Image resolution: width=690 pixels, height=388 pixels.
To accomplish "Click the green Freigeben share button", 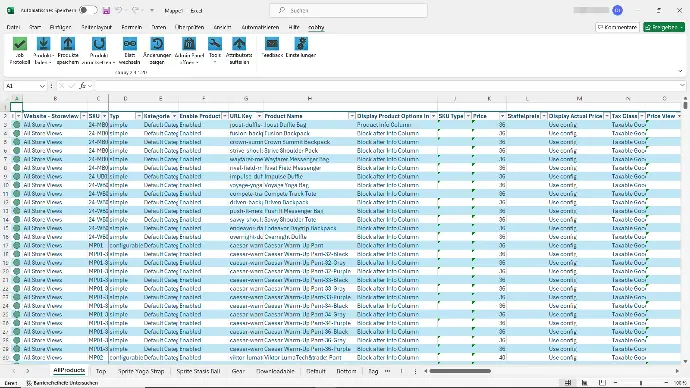I will pos(664,27).
